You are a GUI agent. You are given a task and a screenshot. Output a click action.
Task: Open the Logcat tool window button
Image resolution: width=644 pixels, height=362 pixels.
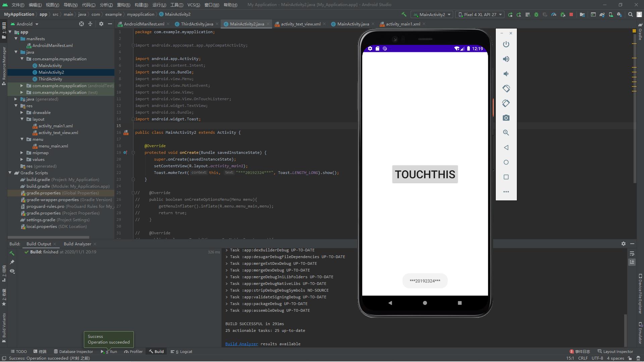181,352
